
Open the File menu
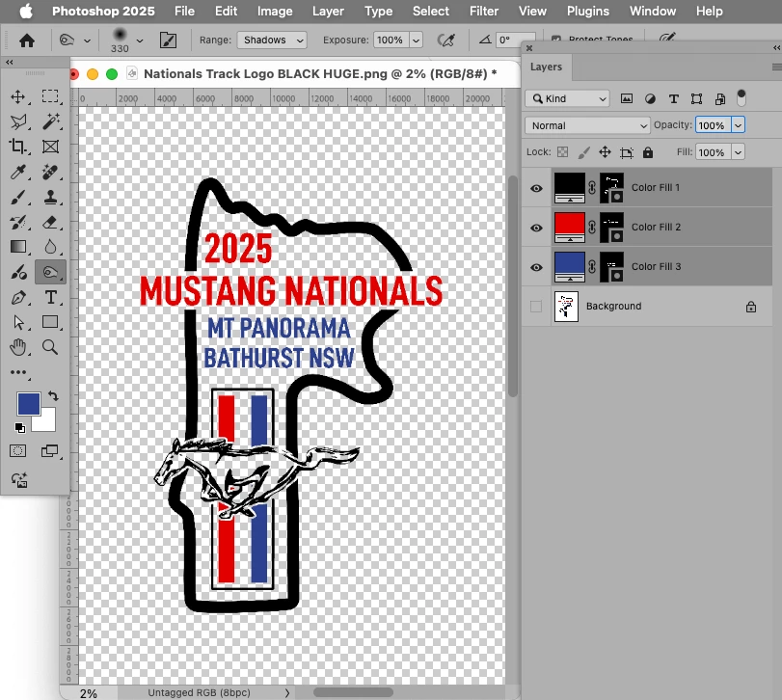184,11
